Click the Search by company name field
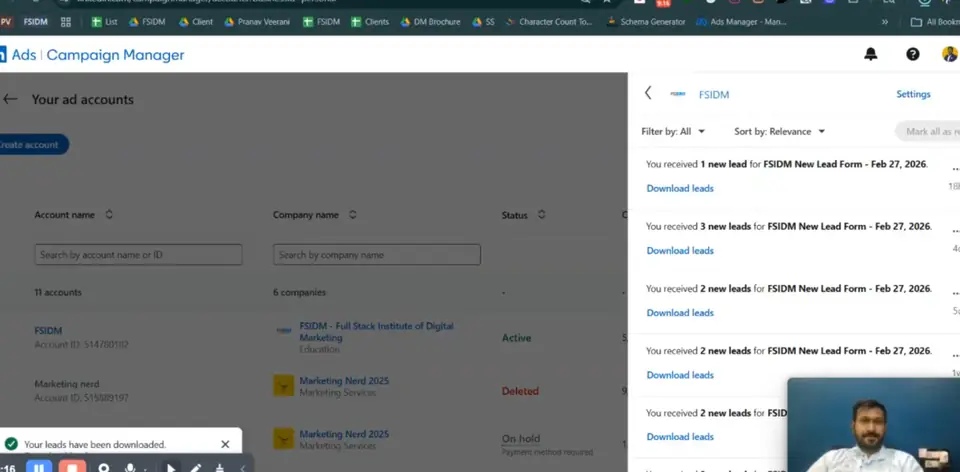 [377, 255]
